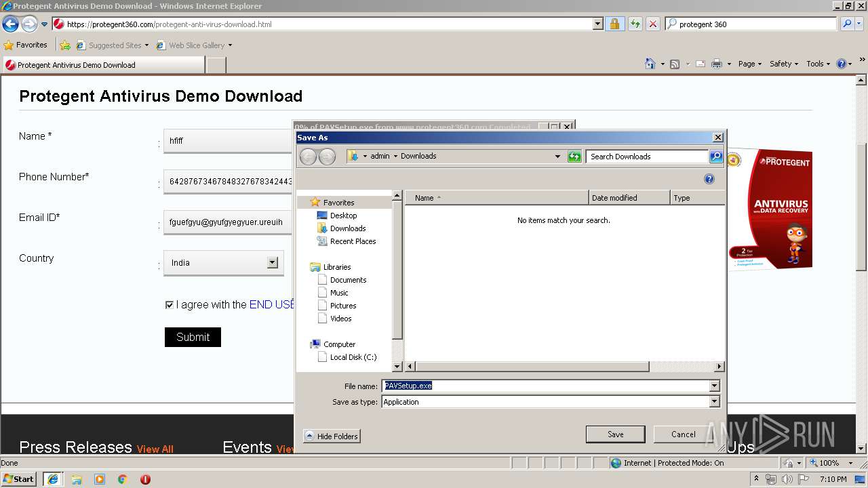Open the Country India dropdown
The image size is (868, 488).
coord(272,262)
